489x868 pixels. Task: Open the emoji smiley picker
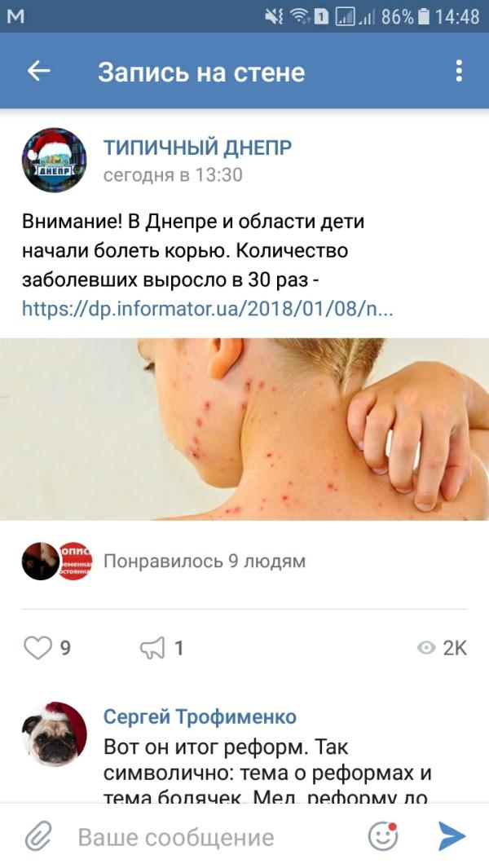pos(383,836)
